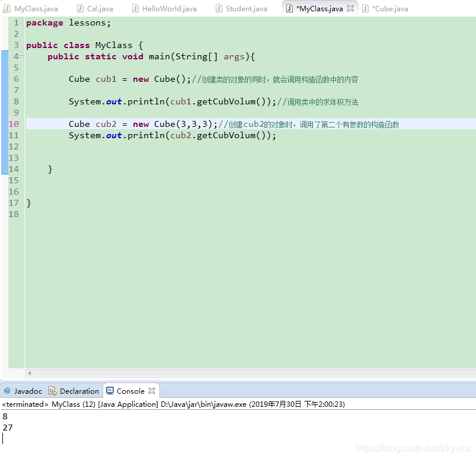The height and width of the screenshot is (459, 476).
Task: Click the Console monitor icon
Action: (x=110, y=391)
